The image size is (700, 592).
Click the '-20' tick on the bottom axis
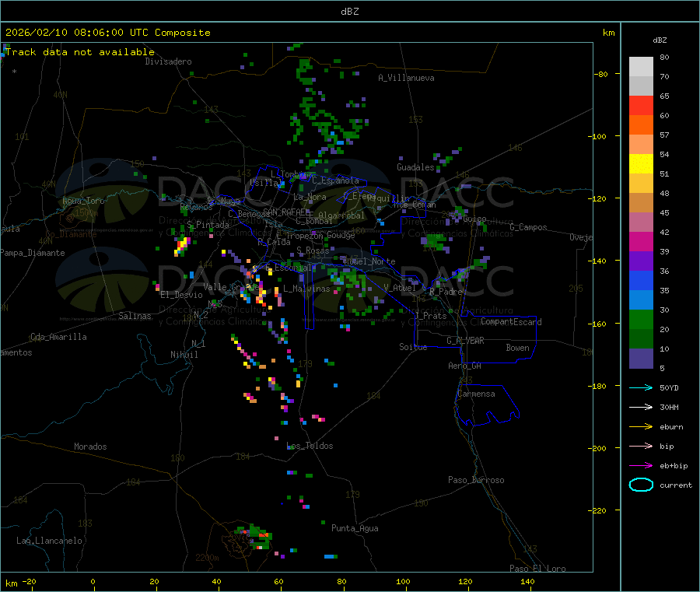pyautogui.click(x=29, y=581)
